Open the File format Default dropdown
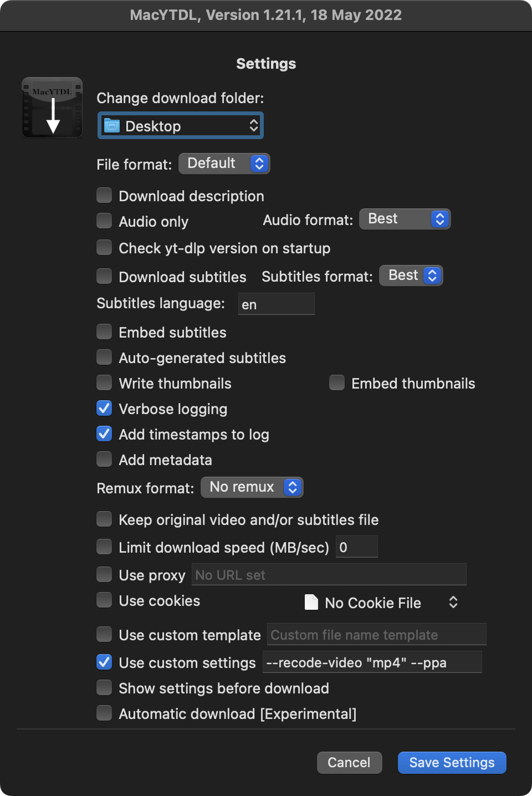The image size is (532, 796). [224, 164]
